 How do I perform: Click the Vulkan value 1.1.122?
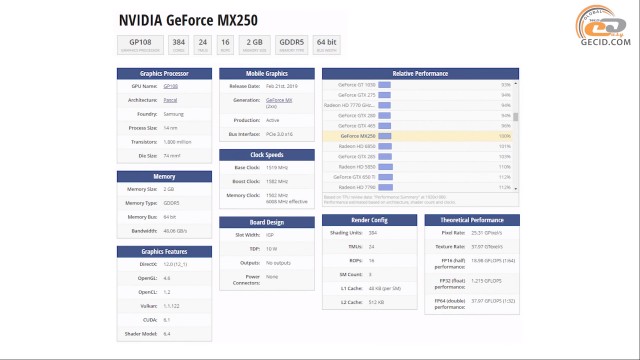coord(171,306)
